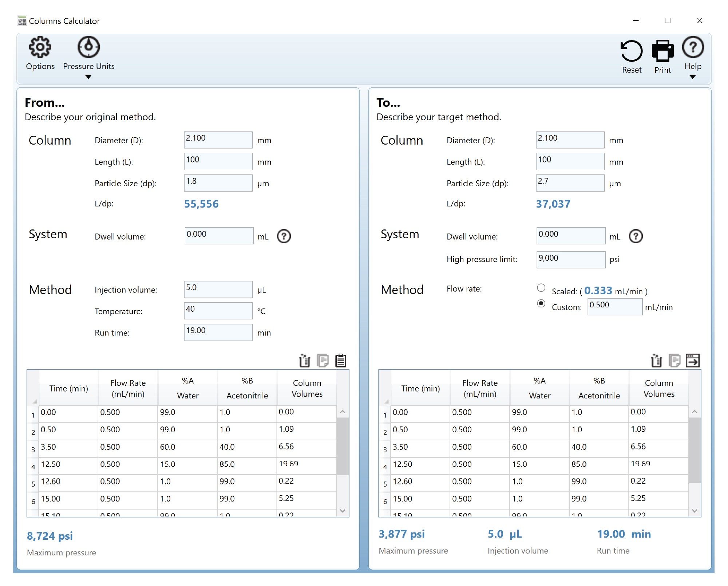This screenshot has width=728, height=586.
Task: Click the High pressure limit field
Action: [571, 260]
